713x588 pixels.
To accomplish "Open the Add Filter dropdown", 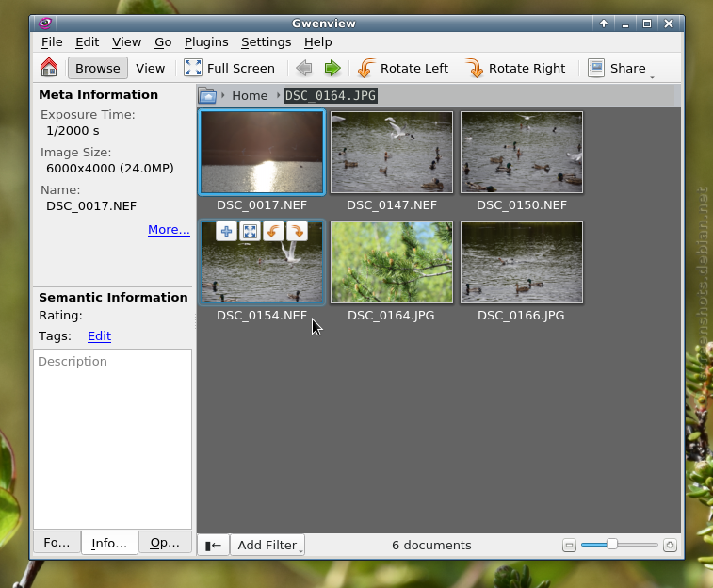I will pos(267,545).
